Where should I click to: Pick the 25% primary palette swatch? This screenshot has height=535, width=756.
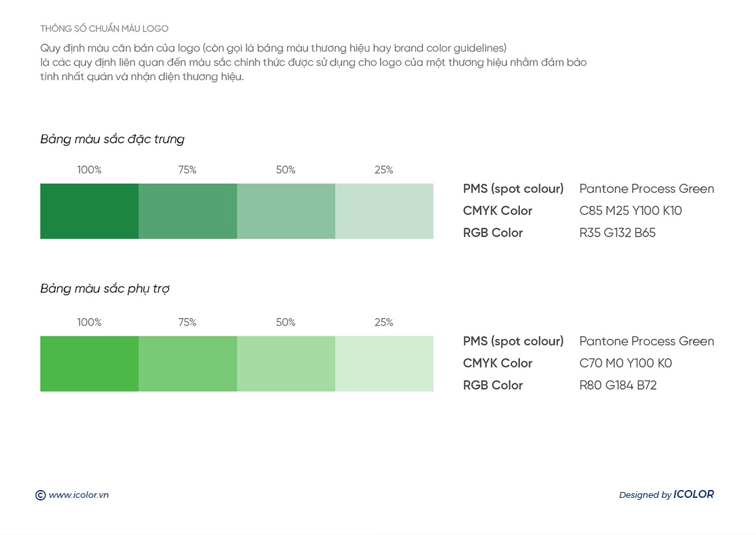pyautogui.click(x=385, y=211)
